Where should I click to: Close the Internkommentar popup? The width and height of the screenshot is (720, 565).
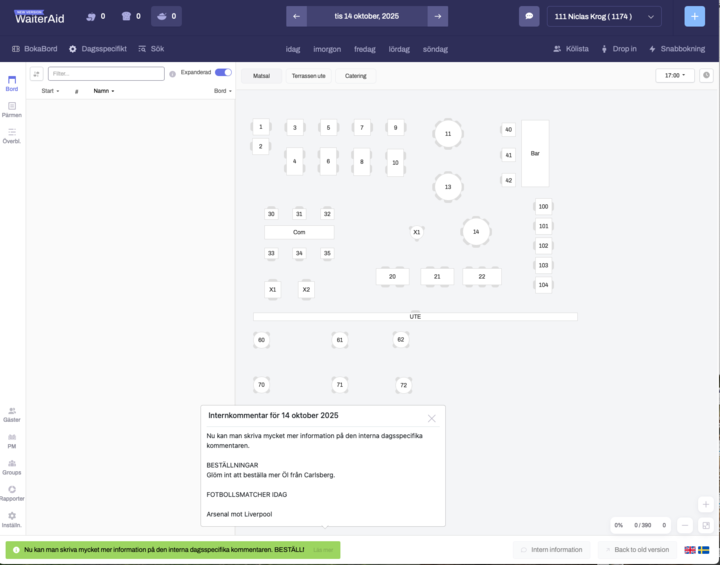point(432,418)
